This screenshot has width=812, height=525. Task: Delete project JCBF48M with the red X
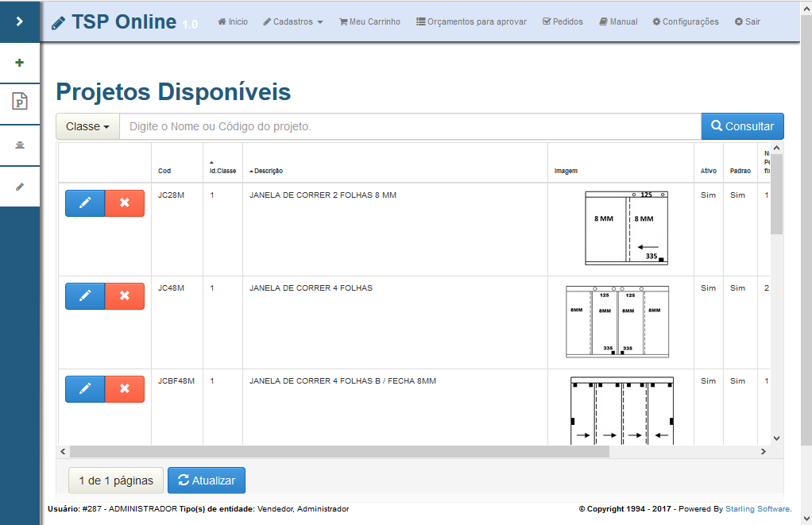click(125, 389)
